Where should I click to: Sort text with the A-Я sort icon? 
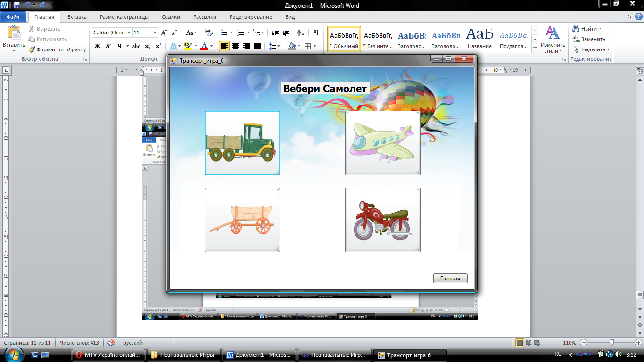coord(301,33)
